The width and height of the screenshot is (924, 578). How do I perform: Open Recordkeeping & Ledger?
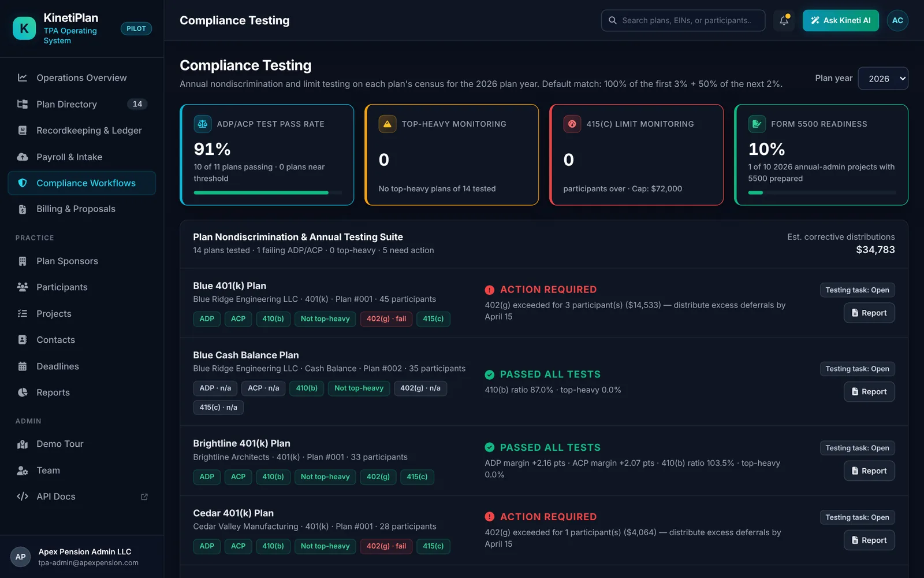(x=82, y=131)
